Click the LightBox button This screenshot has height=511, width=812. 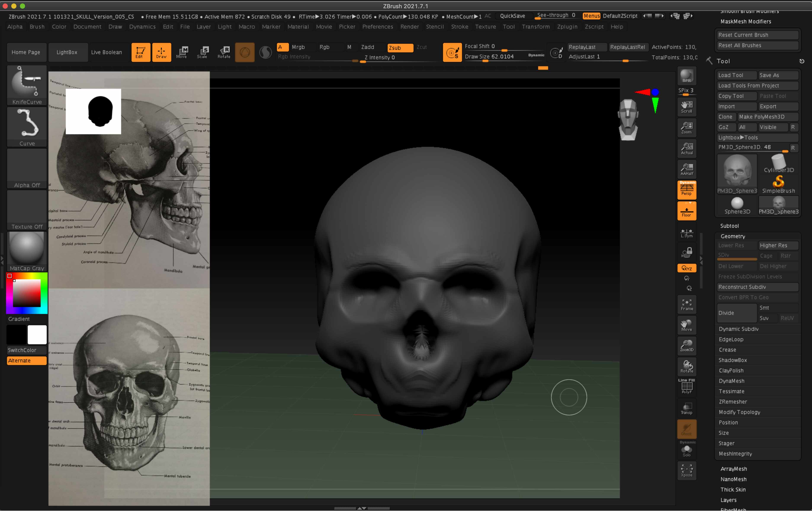pyautogui.click(x=67, y=52)
